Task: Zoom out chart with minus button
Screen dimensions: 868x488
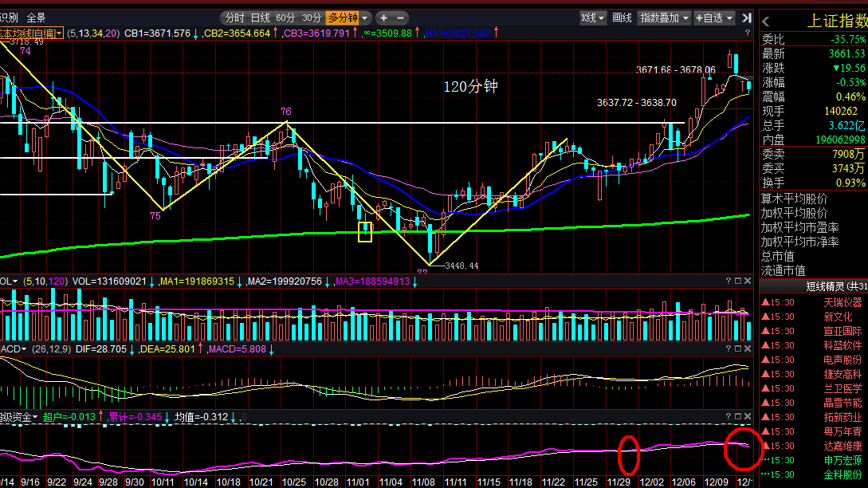Action: [x=401, y=18]
